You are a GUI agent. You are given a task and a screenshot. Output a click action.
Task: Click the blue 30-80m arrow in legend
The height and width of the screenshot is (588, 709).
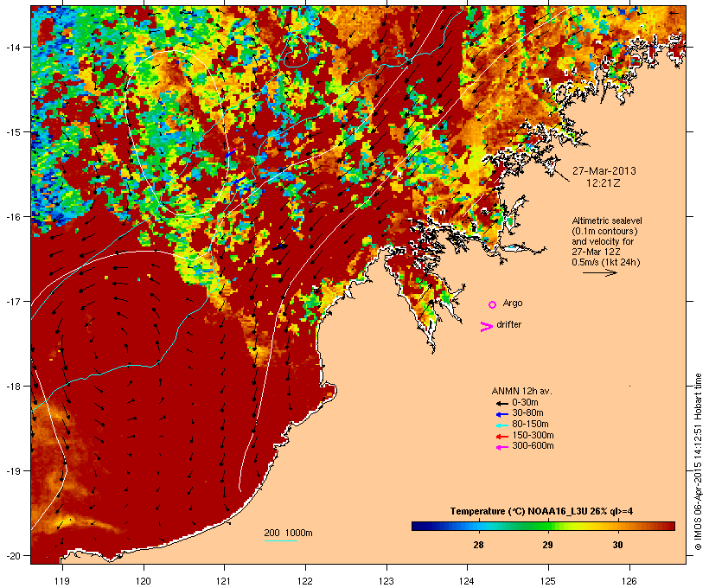pyautogui.click(x=501, y=414)
